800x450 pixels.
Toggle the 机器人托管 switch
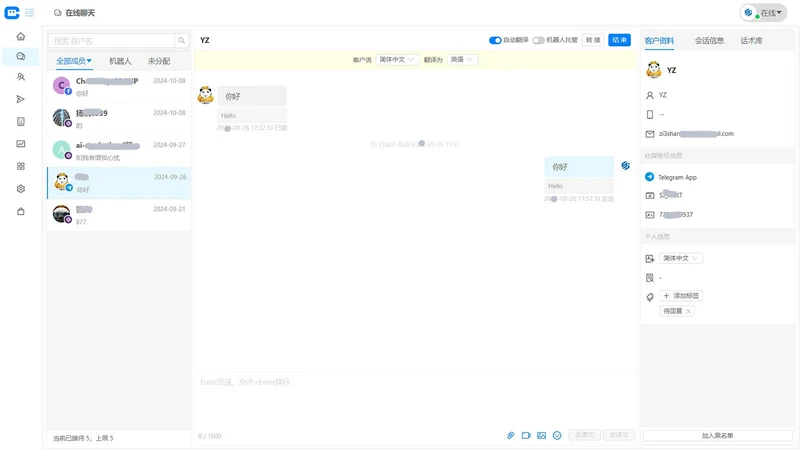click(538, 40)
